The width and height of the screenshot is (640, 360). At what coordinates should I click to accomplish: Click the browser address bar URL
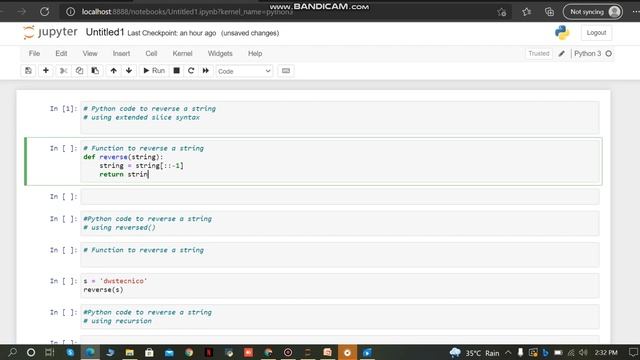[x=187, y=12]
